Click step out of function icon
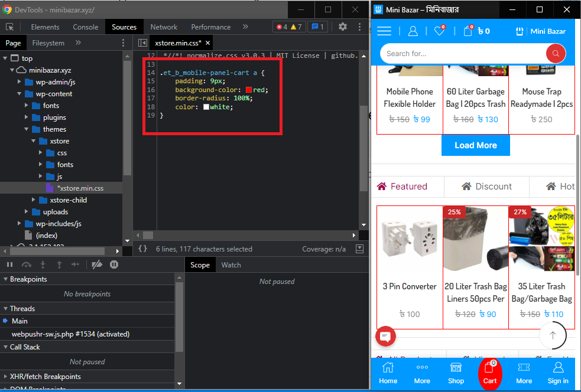 click(59, 264)
